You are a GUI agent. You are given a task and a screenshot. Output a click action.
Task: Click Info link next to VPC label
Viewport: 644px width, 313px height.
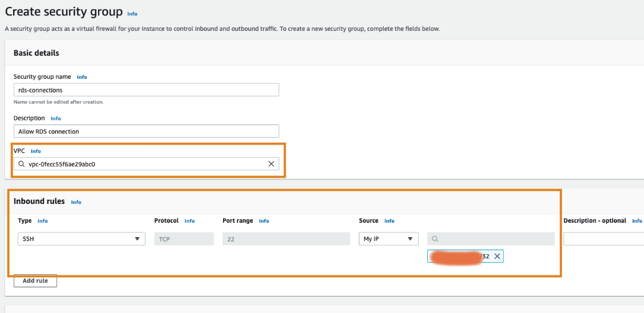pos(36,151)
